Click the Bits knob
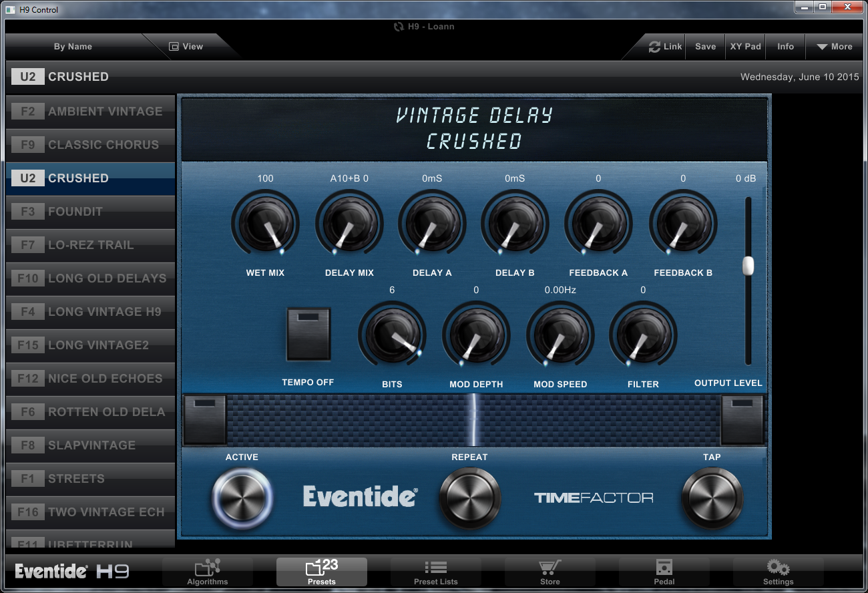This screenshot has height=593, width=868. click(x=392, y=335)
